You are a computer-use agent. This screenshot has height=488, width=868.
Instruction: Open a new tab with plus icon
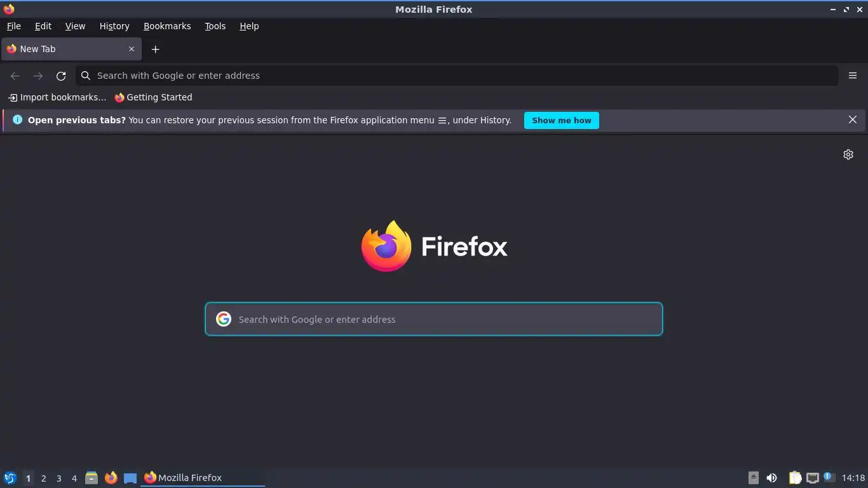(155, 49)
